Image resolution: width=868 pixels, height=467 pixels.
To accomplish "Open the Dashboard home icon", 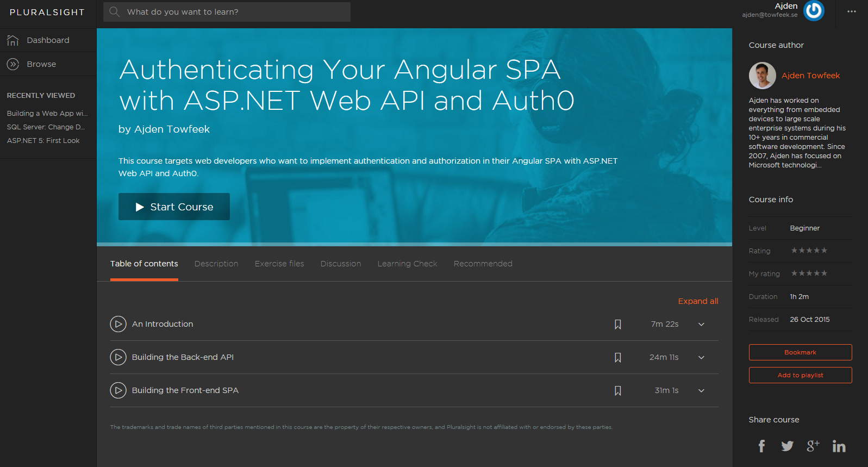I will pos(13,40).
